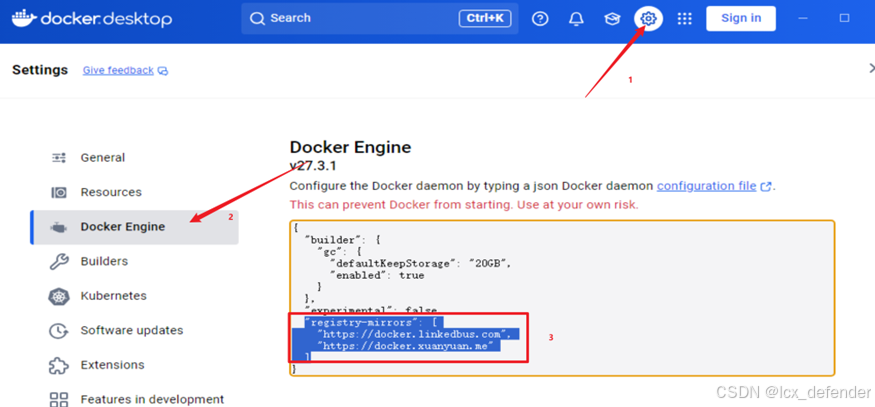Viewport: 875px width, 407px height.
Task: Click the Docker Desktop whale logo
Action: click(24, 18)
